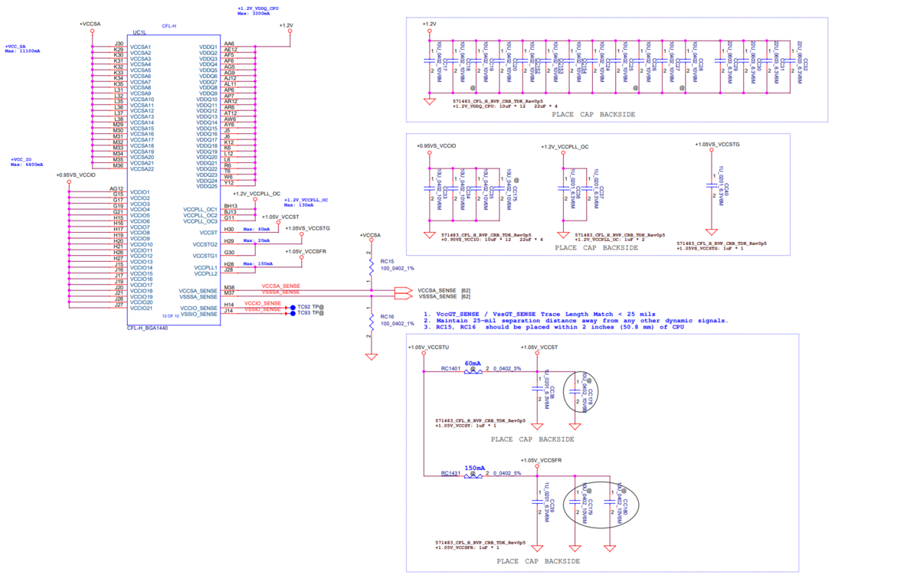Viewport: 917px width, 588px height.
Task: Select the +1.2V_VDDQ_CPU Max 3300mA annotation
Action: [x=258, y=11]
